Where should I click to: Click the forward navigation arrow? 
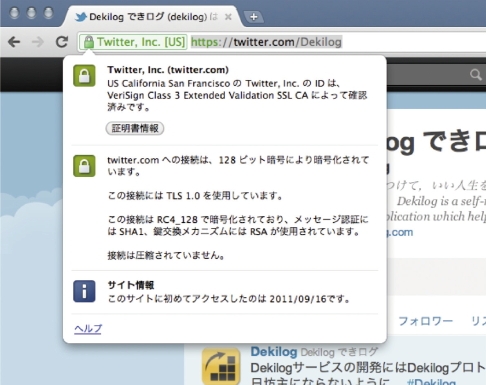point(38,42)
